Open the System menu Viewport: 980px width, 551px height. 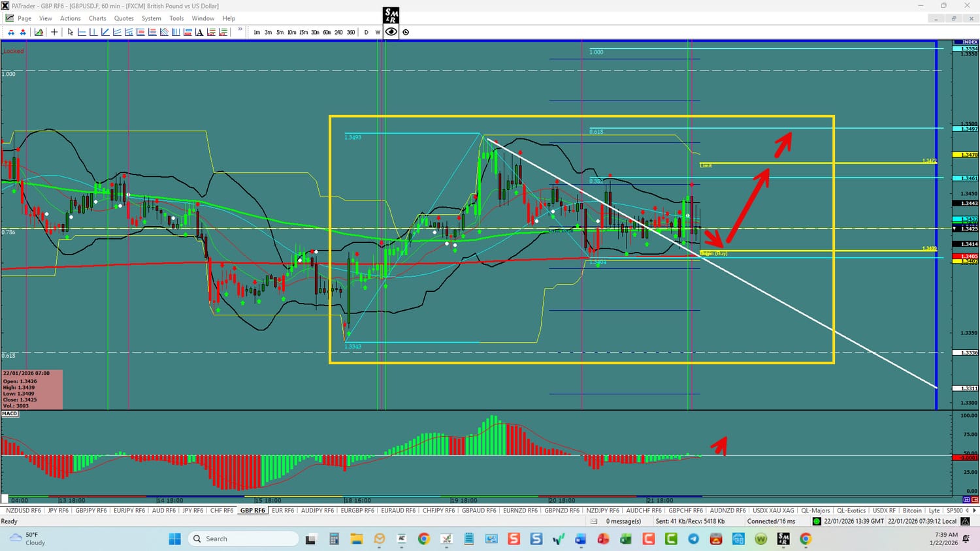152,18
